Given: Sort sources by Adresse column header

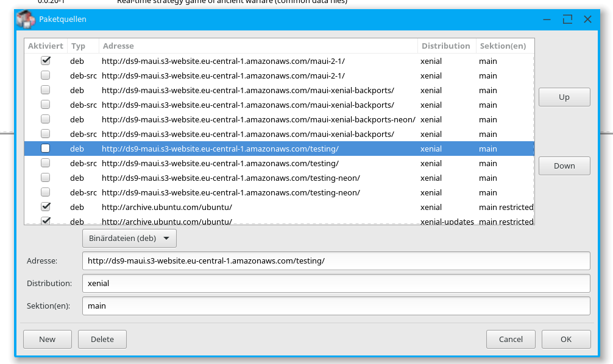Looking at the screenshot, I should click(x=118, y=46).
